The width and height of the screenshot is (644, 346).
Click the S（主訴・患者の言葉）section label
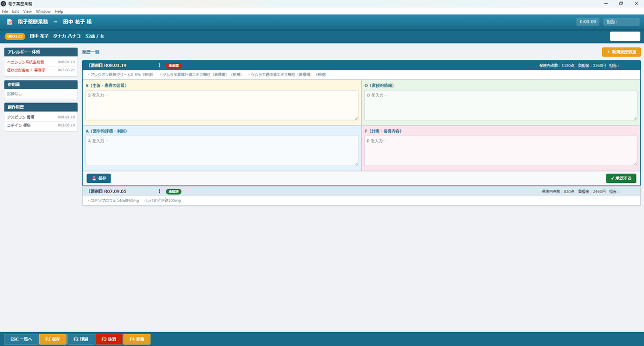click(x=106, y=85)
